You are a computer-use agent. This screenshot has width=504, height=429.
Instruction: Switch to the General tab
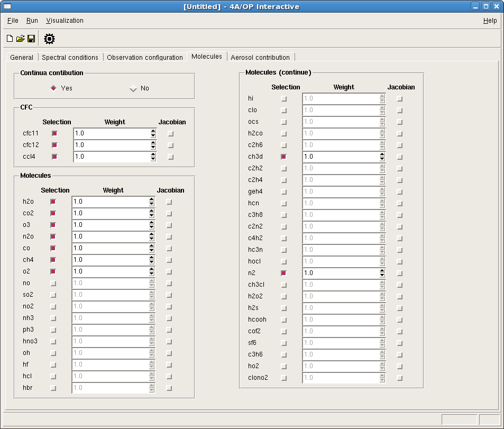[22, 57]
